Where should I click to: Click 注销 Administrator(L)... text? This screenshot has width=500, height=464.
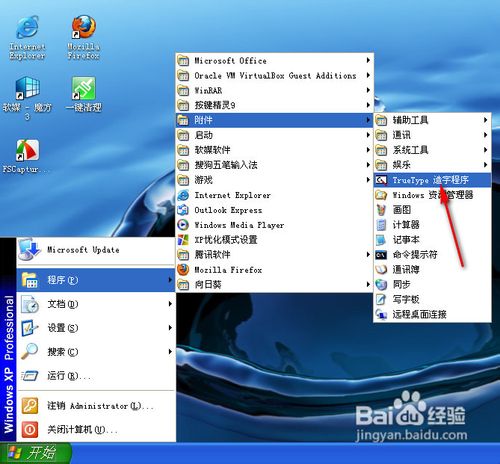(100, 406)
